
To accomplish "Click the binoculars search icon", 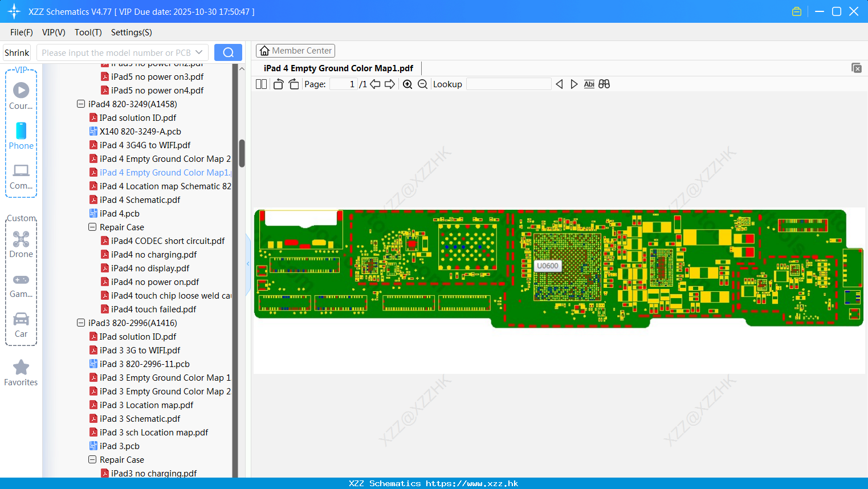I will pyautogui.click(x=604, y=84).
